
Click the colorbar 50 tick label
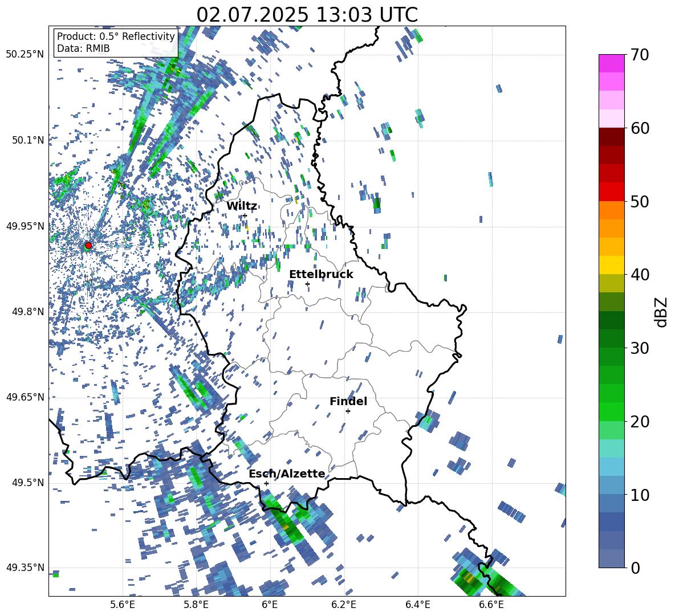[640, 201]
